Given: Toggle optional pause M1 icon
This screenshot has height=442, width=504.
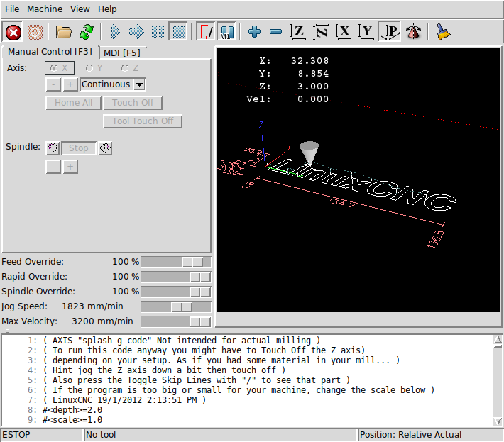Looking at the screenshot, I should pyautogui.click(x=226, y=32).
